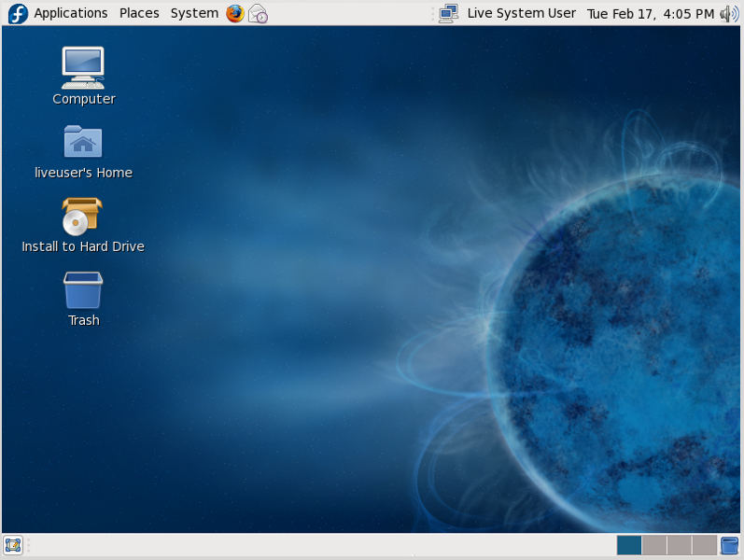The image size is (744, 560).
Task: Switch to the fourth workspace
Action: point(705,545)
